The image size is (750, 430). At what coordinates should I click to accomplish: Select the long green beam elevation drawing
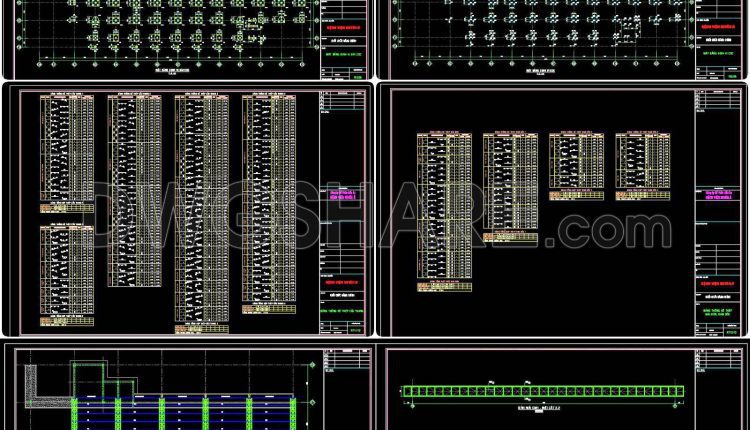tap(543, 392)
